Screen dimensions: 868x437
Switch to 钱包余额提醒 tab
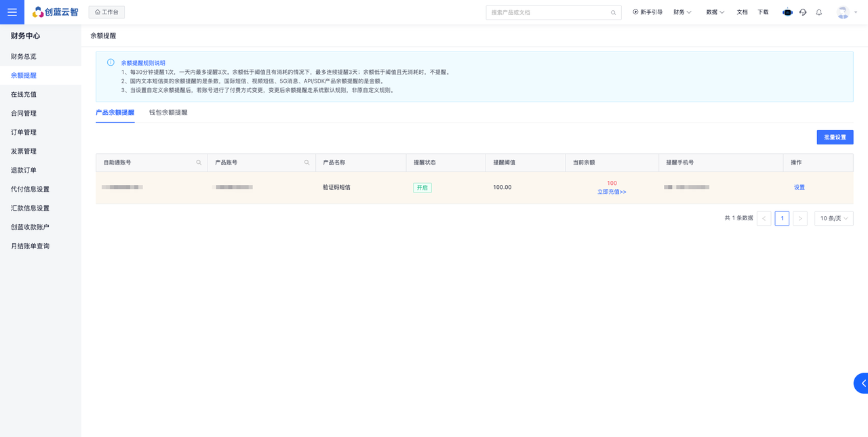pyautogui.click(x=168, y=112)
